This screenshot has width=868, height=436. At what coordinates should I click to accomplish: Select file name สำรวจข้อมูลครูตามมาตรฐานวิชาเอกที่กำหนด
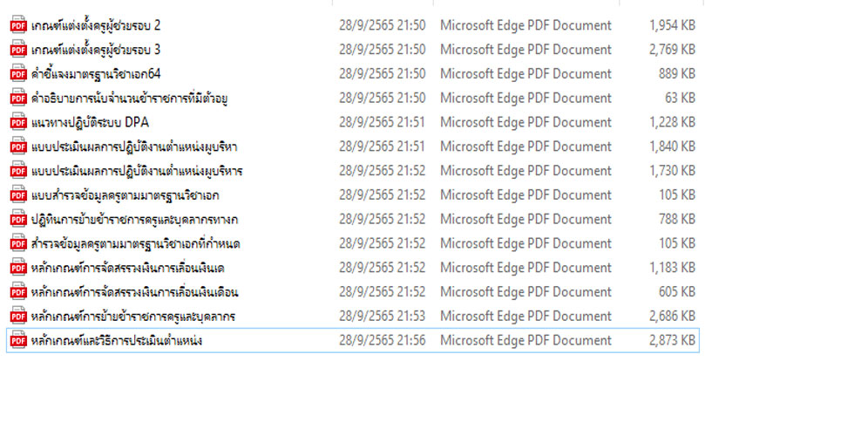[x=134, y=243]
